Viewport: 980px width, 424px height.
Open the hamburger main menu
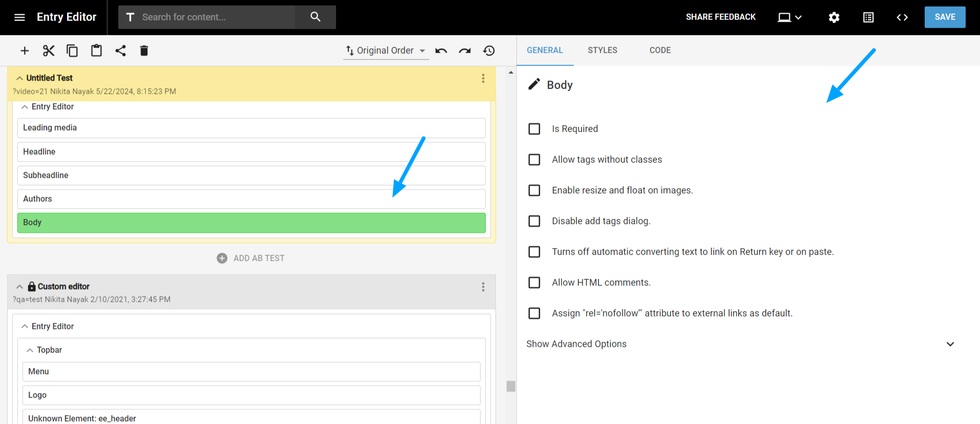pos(19,17)
